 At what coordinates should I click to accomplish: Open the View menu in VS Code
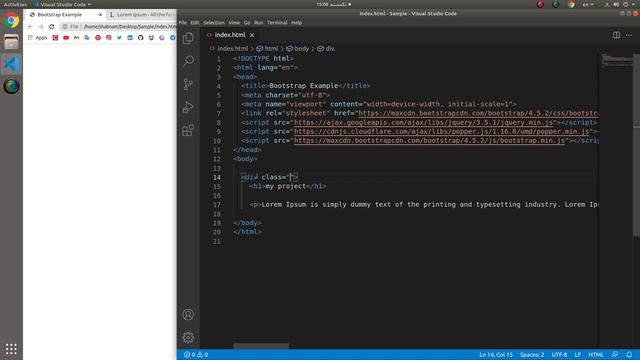click(234, 23)
